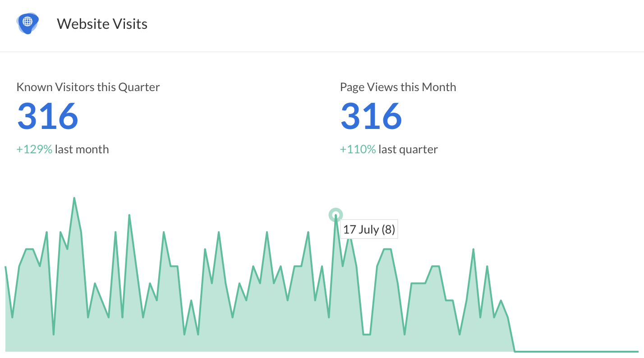This screenshot has height=358, width=644.
Task: Click the "last quarter" comparison text
Action: [x=408, y=149]
